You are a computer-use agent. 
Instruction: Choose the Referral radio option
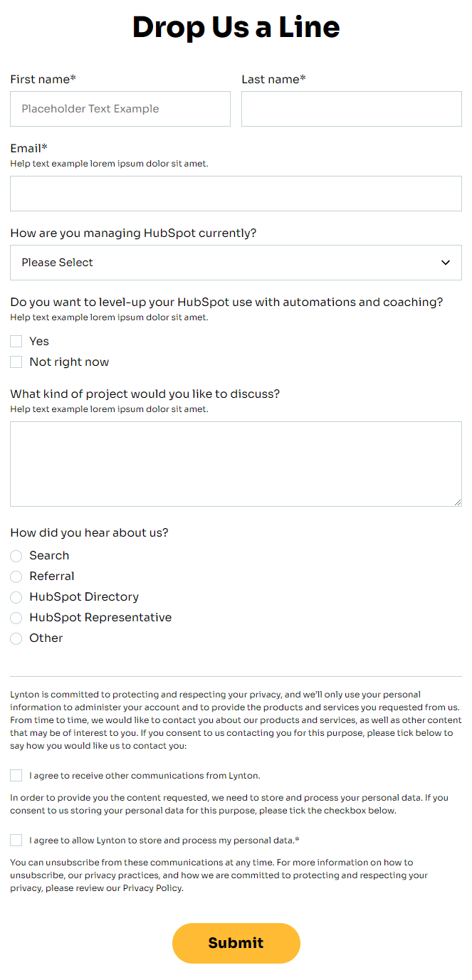pyautogui.click(x=16, y=576)
